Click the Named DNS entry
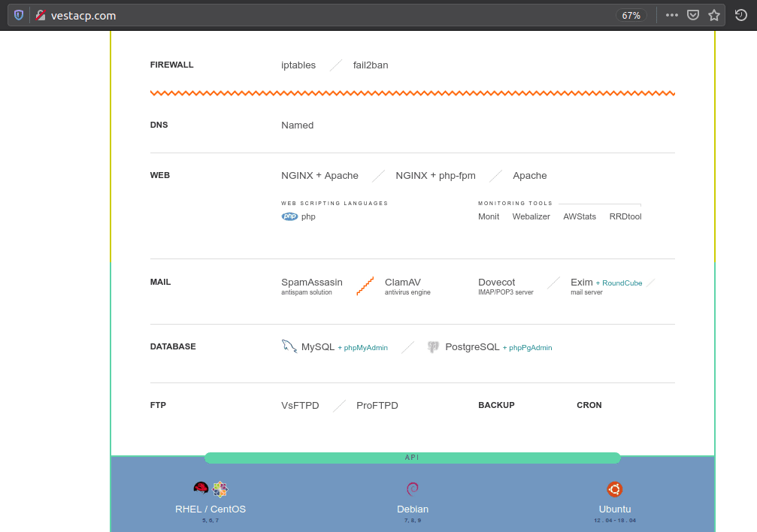Image resolution: width=757 pixels, height=532 pixels. tap(298, 125)
